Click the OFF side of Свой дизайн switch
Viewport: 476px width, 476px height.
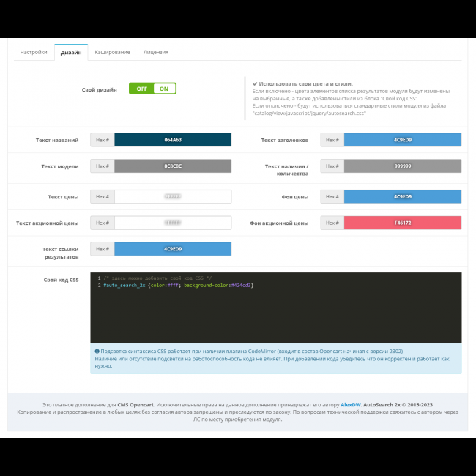(x=141, y=89)
